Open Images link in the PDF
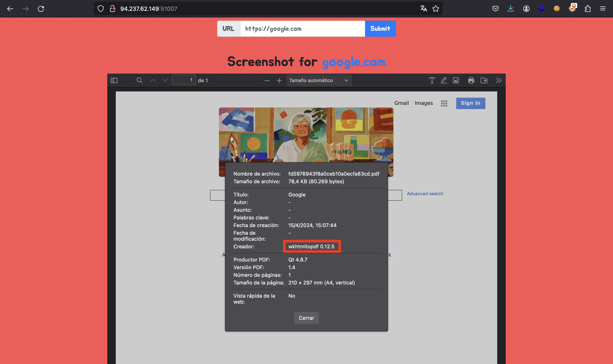 [424, 103]
